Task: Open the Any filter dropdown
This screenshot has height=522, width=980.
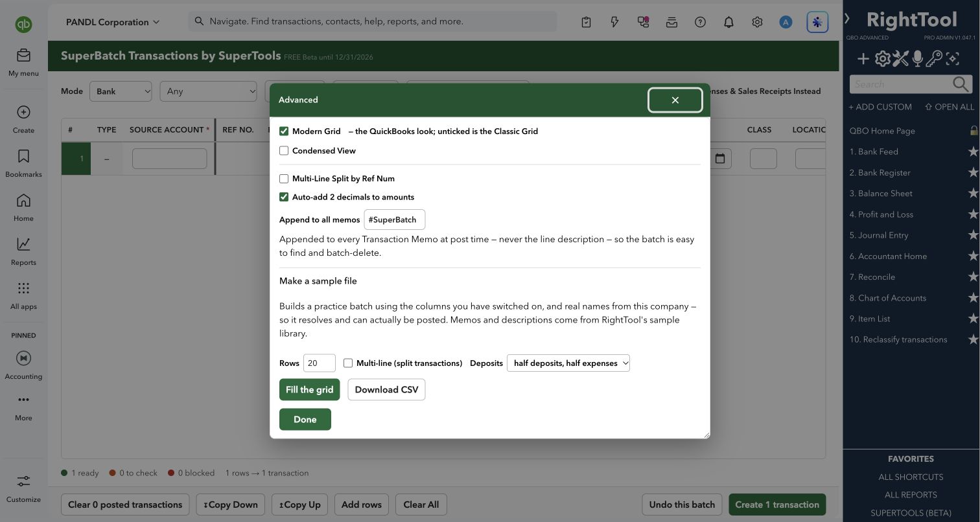Action: [x=208, y=91]
